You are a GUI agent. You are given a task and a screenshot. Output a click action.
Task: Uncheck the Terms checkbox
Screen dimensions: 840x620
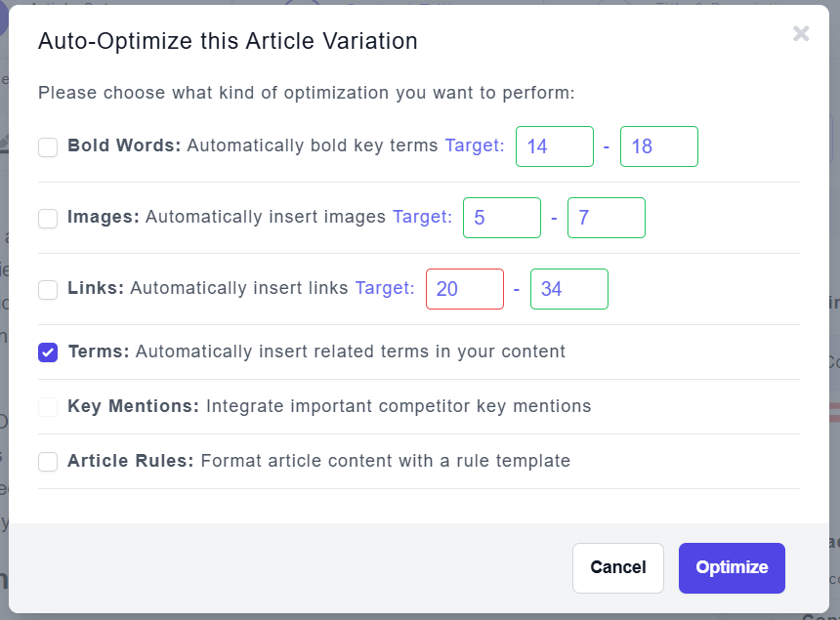[x=48, y=352]
